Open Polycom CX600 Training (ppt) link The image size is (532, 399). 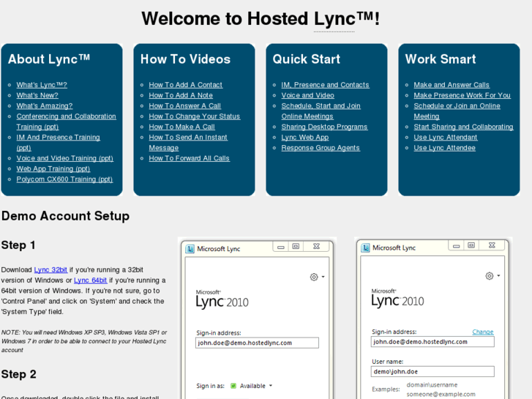pos(64,179)
